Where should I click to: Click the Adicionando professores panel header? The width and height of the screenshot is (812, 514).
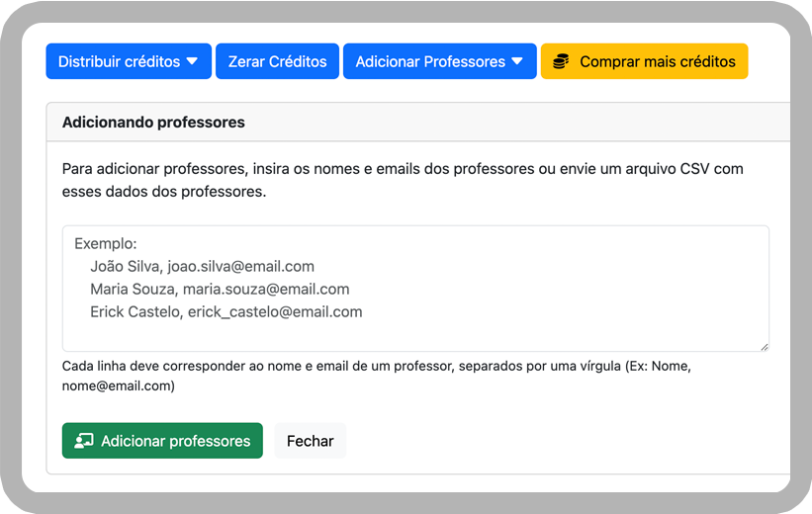pos(153,123)
